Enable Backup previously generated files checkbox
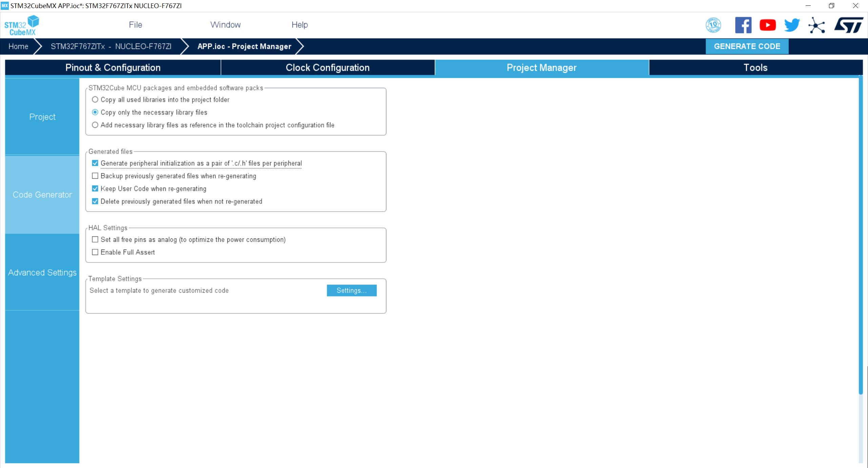Screen dimensions: 868x468 [x=95, y=176]
